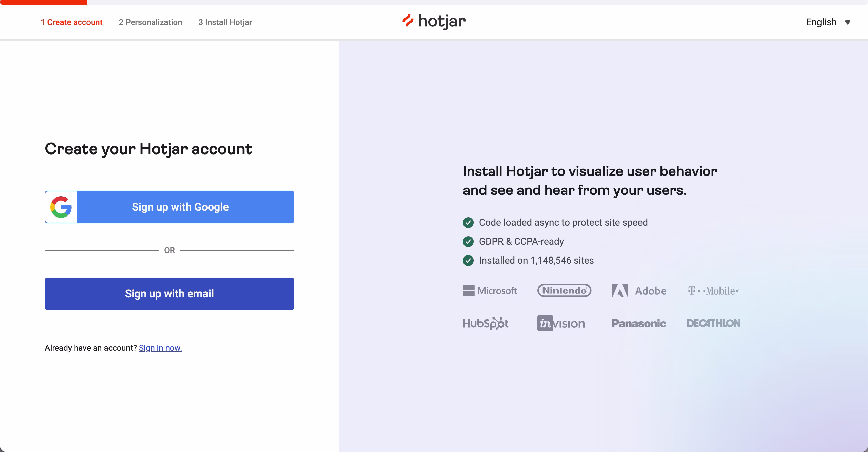Click the red progress bar at top
This screenshot has width=868, height=452.
point(43,2)
